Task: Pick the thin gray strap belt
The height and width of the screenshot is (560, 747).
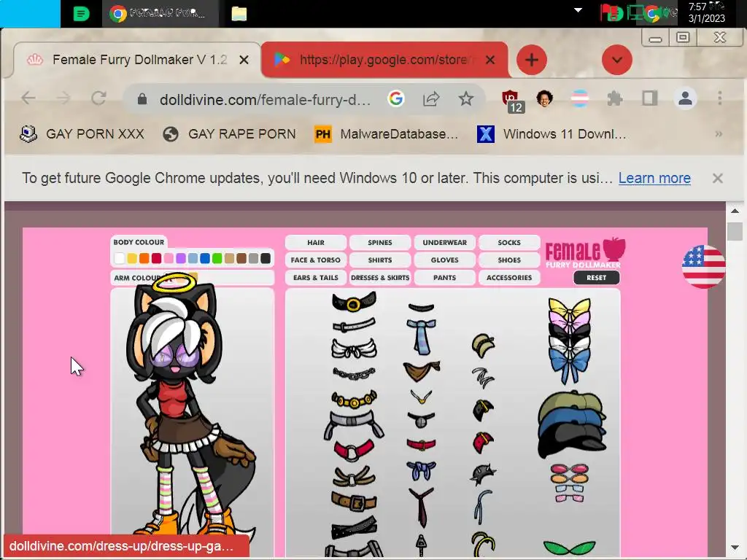Action: point(354,326)
